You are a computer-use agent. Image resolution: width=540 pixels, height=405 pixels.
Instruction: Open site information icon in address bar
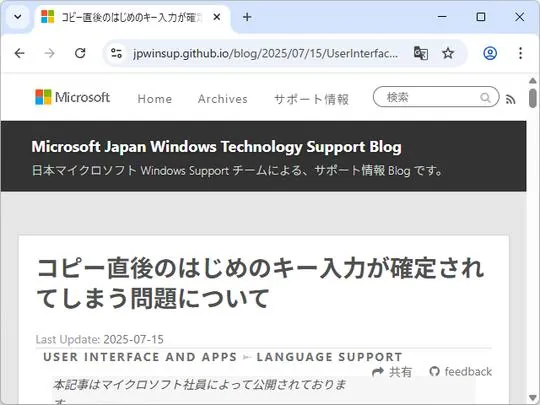point(116,53)
